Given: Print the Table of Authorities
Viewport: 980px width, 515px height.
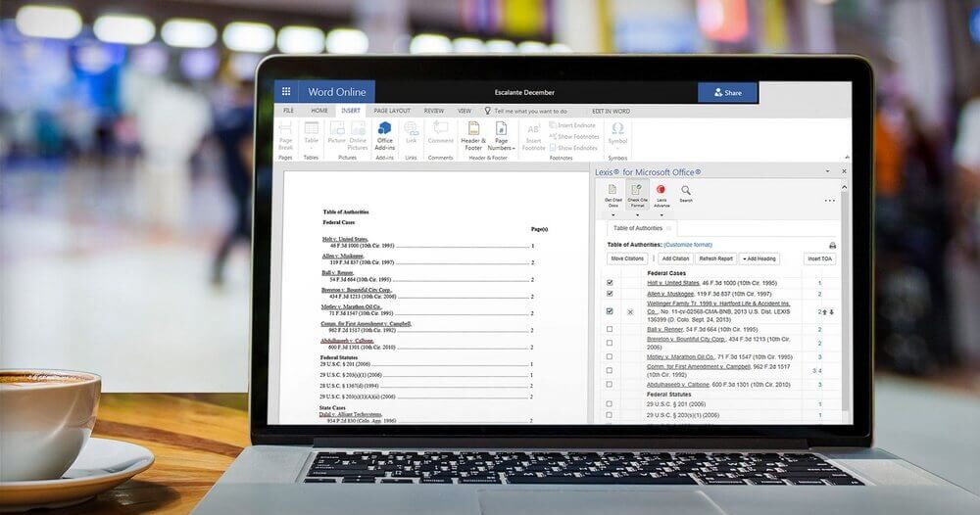Looking at the screenshot, I should [832, 245].
